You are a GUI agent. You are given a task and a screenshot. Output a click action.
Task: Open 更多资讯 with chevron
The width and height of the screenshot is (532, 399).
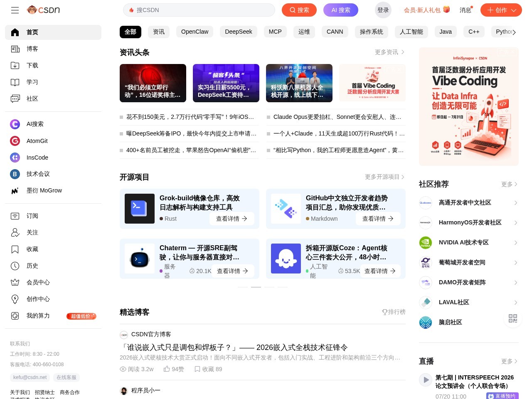(x=390, y=52)
